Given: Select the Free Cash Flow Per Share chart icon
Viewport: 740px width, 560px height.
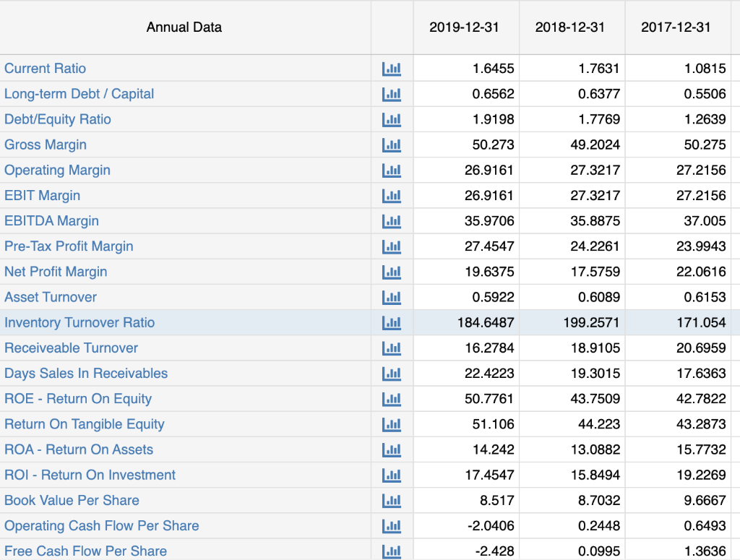Looking at the screenshot, I should point(392,551).
